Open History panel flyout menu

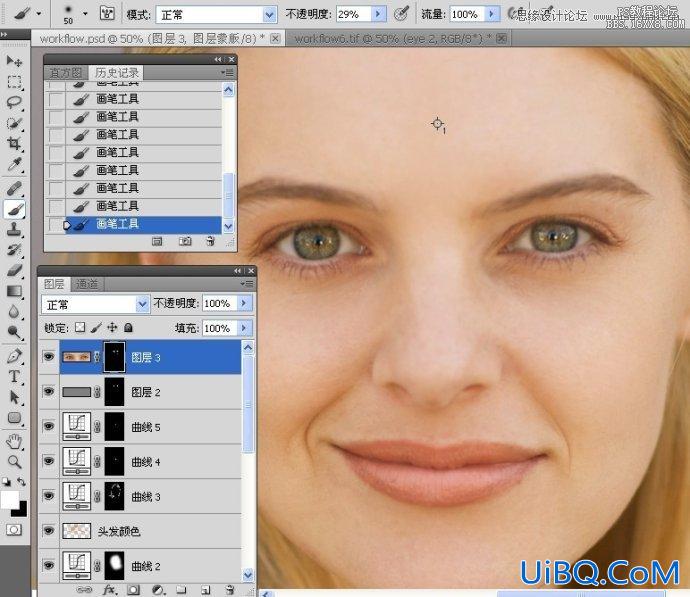tap(228, 72)
